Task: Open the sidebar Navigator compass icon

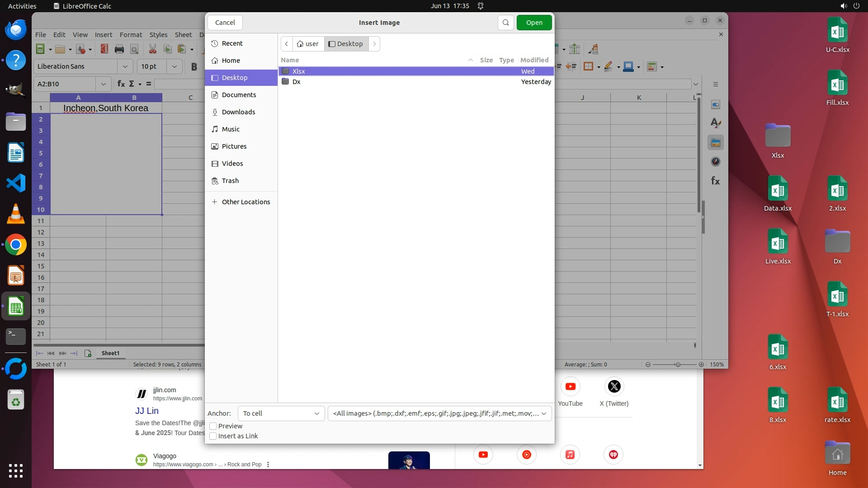Action: (715, 161)
